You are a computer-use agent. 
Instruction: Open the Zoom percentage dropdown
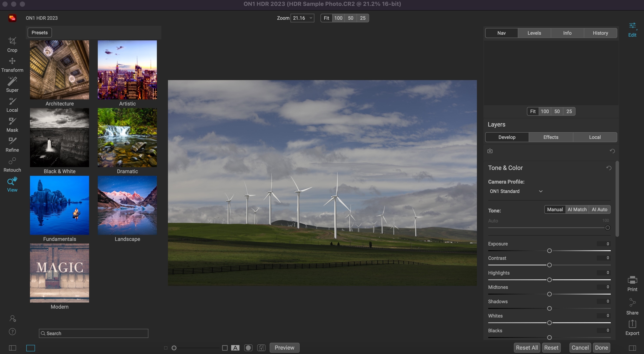coord(310,18)
